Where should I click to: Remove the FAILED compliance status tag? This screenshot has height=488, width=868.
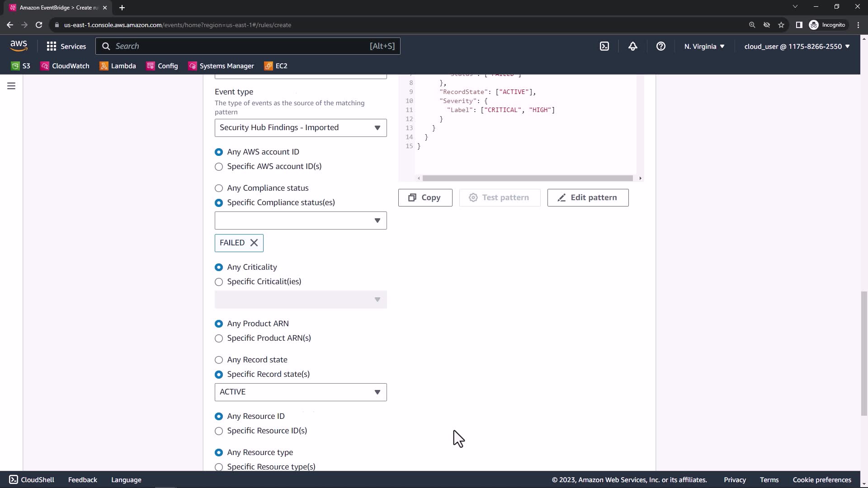click(x=254, y=243)
